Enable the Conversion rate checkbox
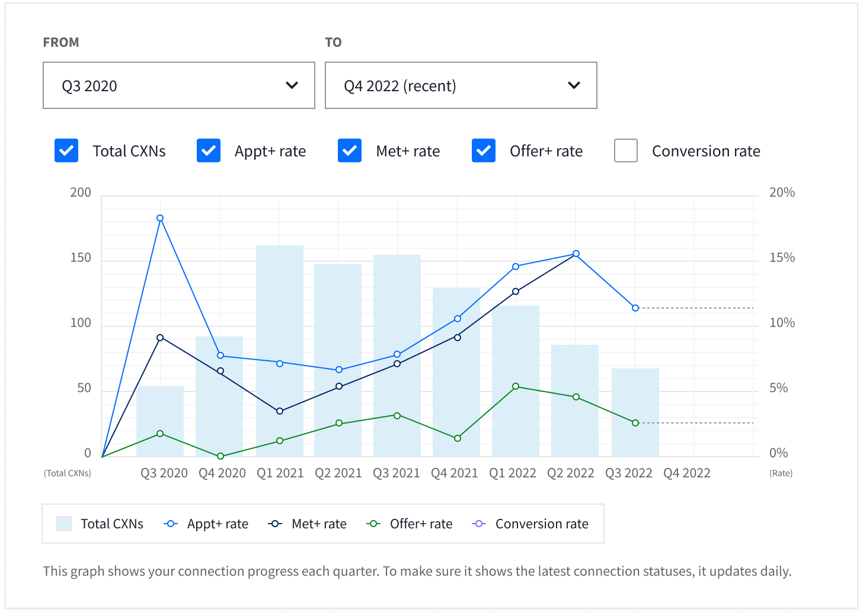Viewport: 863px width, 616px height. (625, 150)
